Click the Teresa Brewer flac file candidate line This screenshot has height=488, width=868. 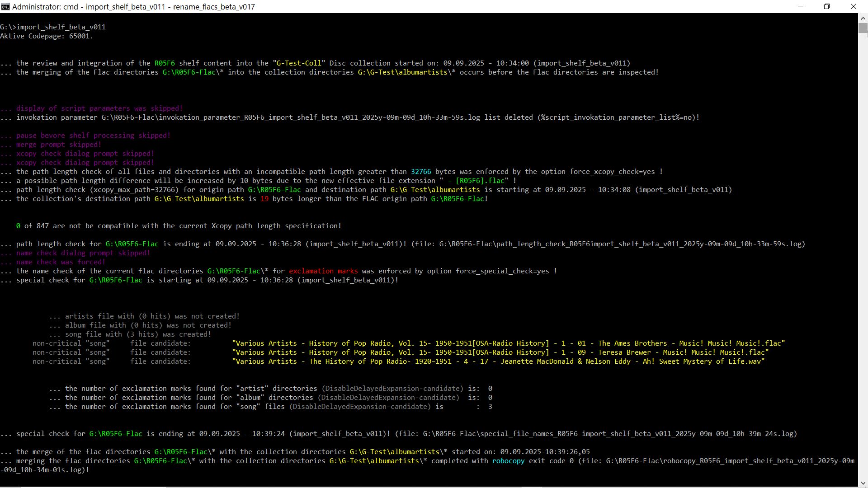[500, 352]
